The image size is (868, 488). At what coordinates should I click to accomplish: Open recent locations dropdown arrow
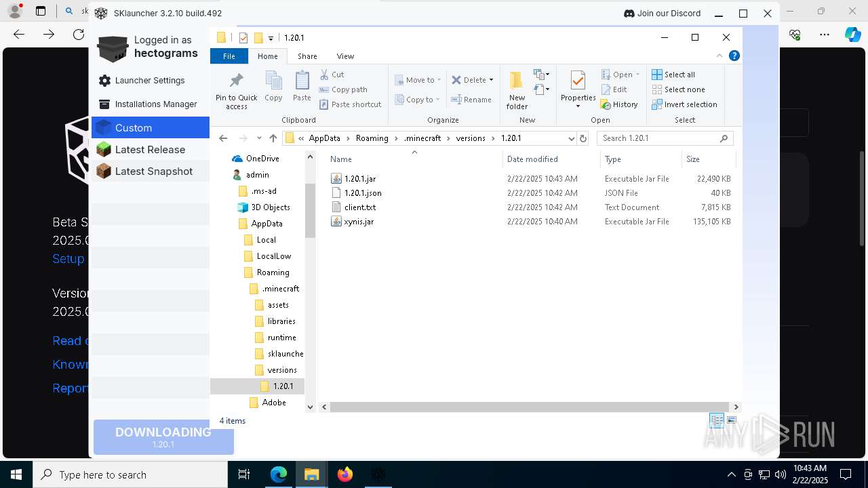click(x=258, y=138)
